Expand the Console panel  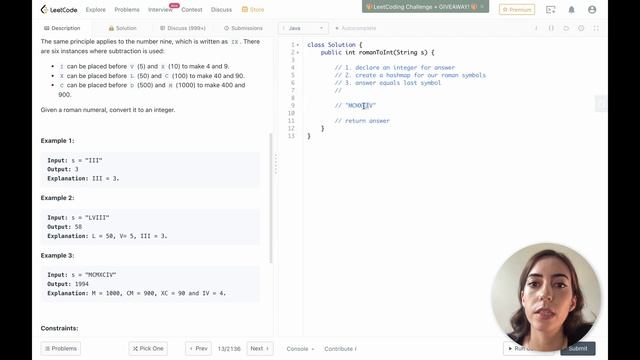pos(300,349)
